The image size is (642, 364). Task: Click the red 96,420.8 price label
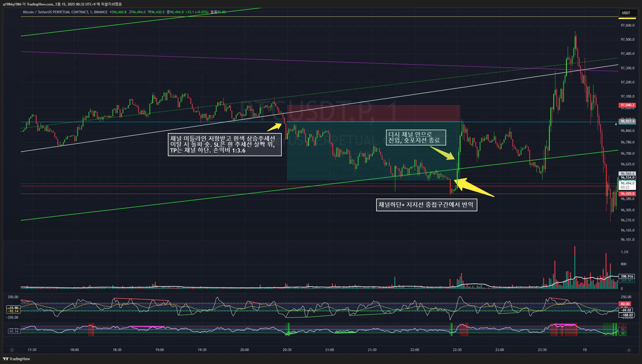point(627,194)
